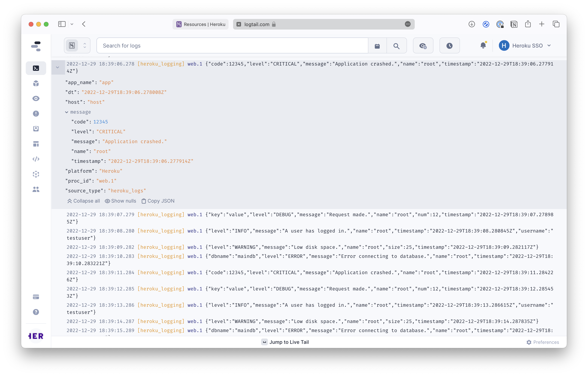Open the Sources cube sidebar icon

pos(36,83)
